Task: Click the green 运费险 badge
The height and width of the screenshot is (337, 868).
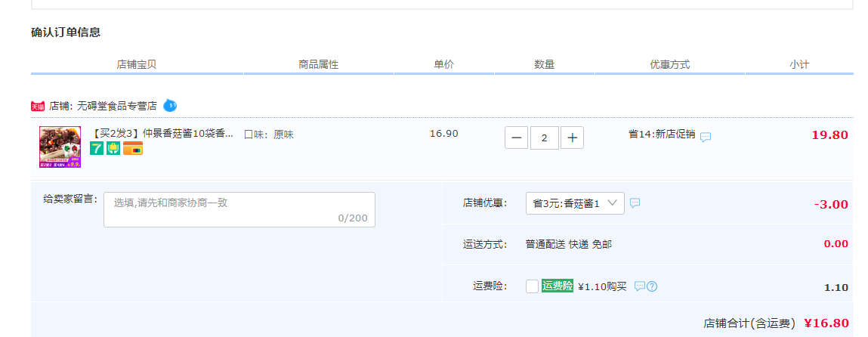Action: (x=558, y=286)
